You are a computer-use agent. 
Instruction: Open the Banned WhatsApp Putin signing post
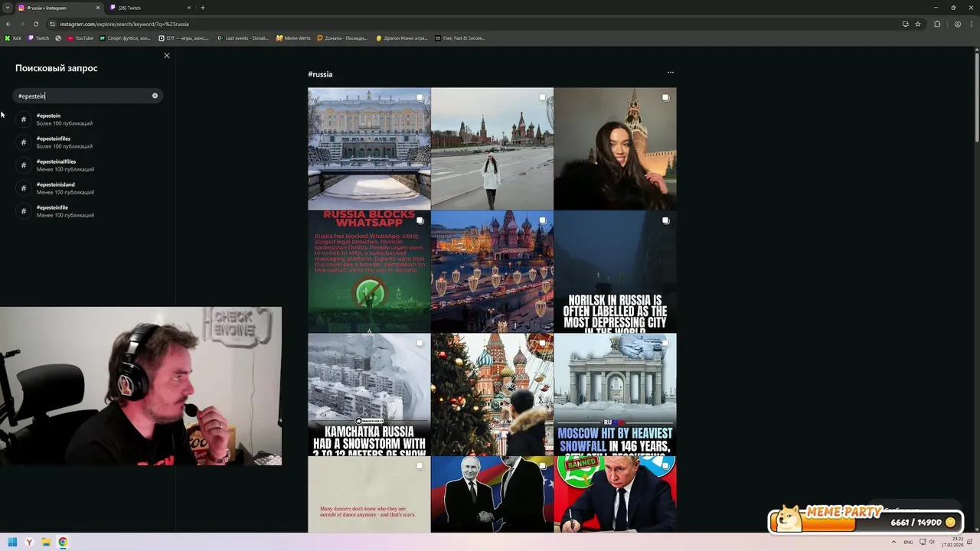[x=615, y=494]
